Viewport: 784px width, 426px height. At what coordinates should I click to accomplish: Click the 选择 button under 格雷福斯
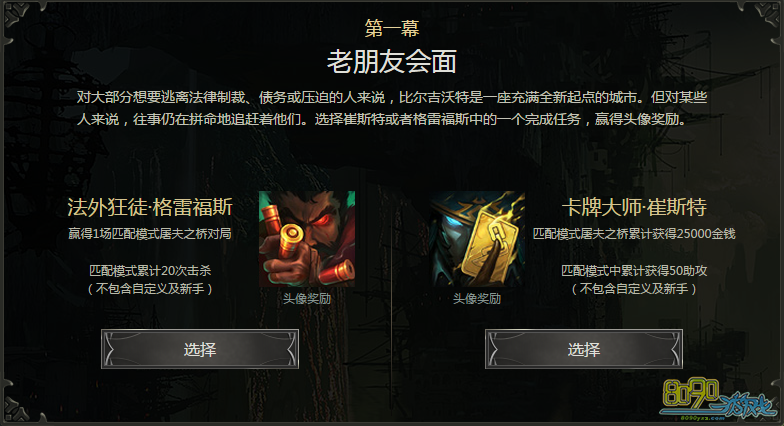click(x=200, y=349)
